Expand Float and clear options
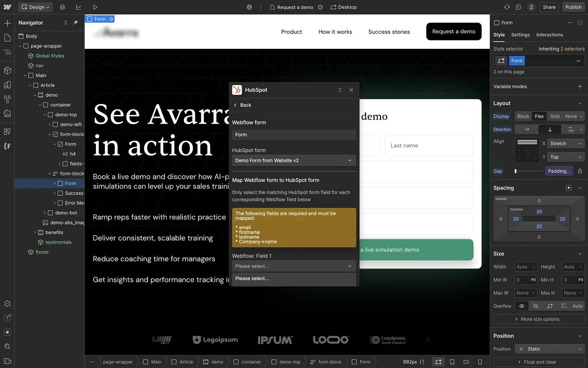This screenshot has height=368, width=588. [x=539, y=362]
